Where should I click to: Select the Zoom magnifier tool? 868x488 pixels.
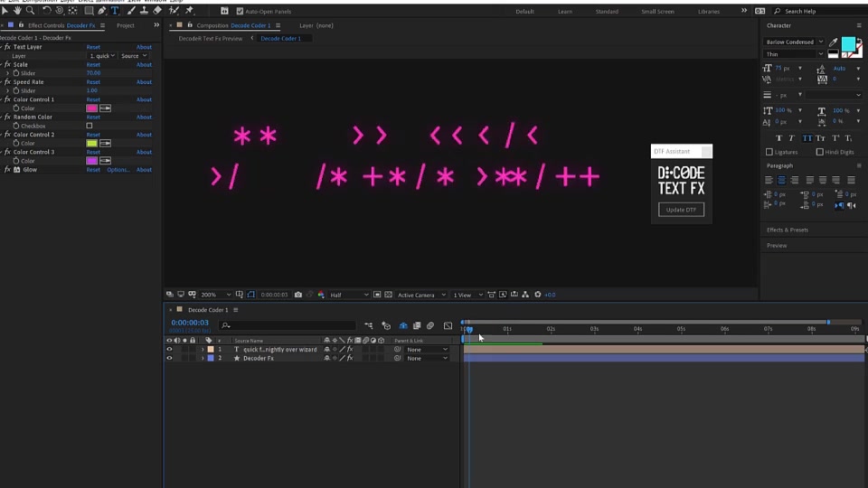click(x=31, y=11)
